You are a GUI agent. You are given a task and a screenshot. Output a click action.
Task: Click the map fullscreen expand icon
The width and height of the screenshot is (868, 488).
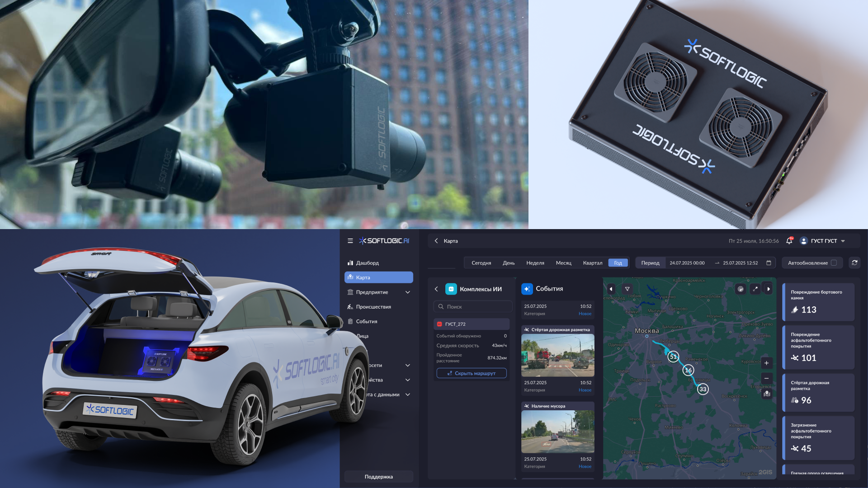tap(755, 289)
